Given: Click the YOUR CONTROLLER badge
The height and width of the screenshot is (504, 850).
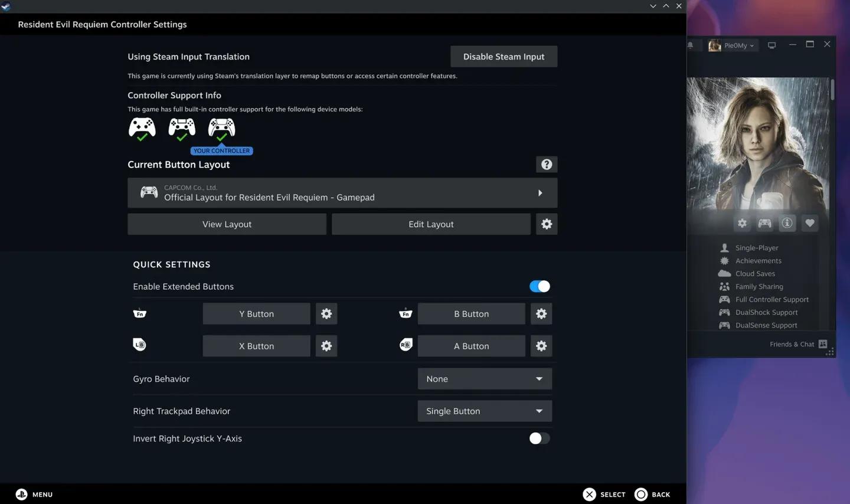Looking at the screenshot, I should (222, 151).
